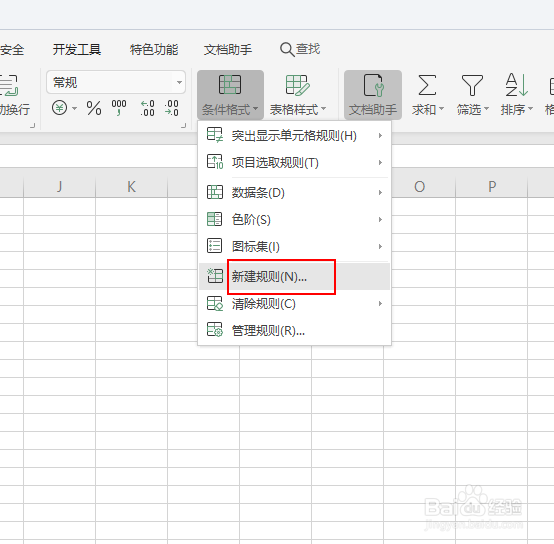Click the search magnifier icon (查找)
The image size is (554, 544).
click(x=287, y=49)
